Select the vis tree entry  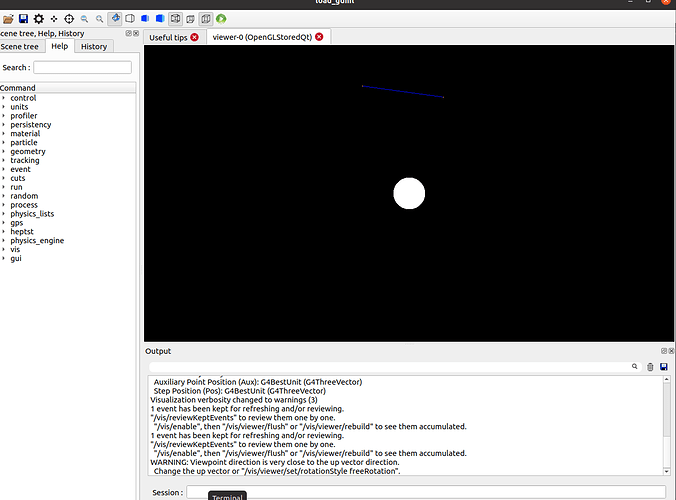pos(15,249)
